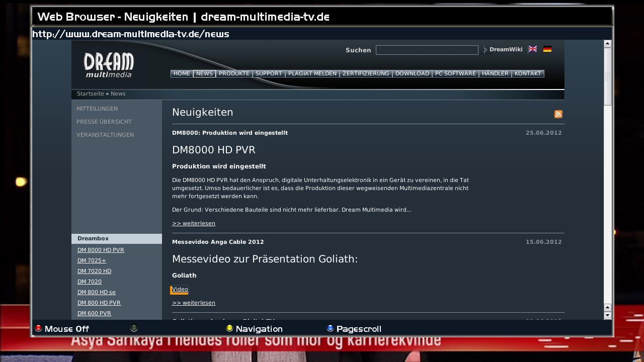This screenshot has height=362, width=644.
Task: Open DM 600 PVR product link
Action: [x=94, y=313]
